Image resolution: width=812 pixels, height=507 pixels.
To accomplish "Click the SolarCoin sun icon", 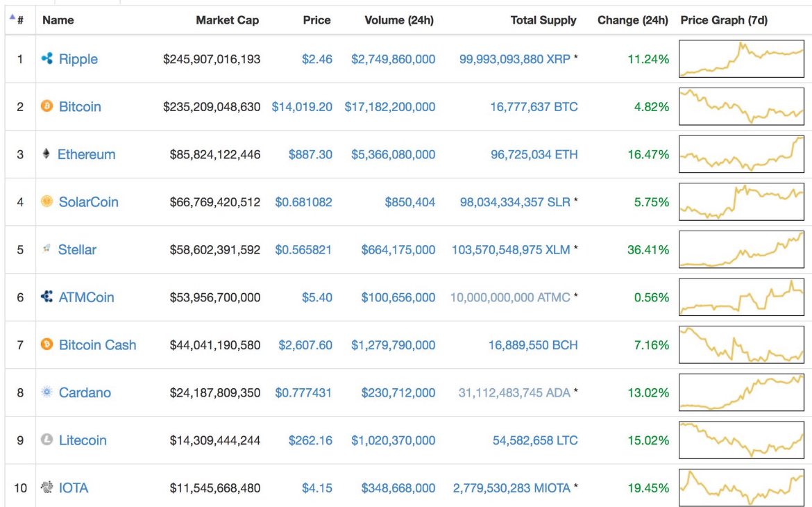I will [46, 201].
